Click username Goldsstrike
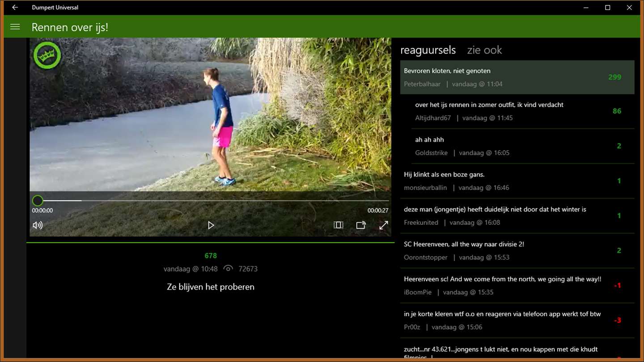Image resolution: width=644 pixels, height=362 pixels. (431, 153)
